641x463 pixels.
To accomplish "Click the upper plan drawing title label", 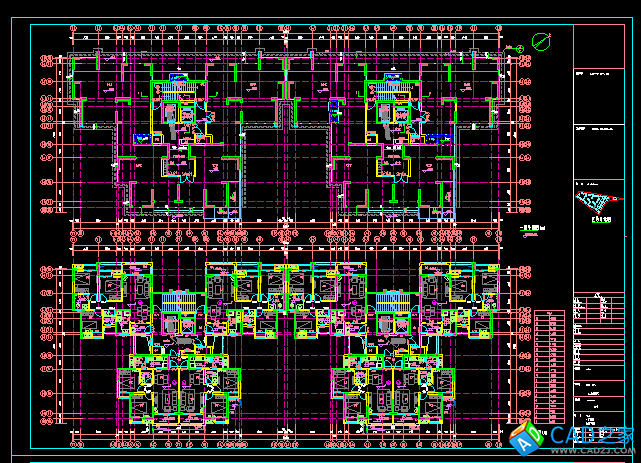I will tap(533, 229).
